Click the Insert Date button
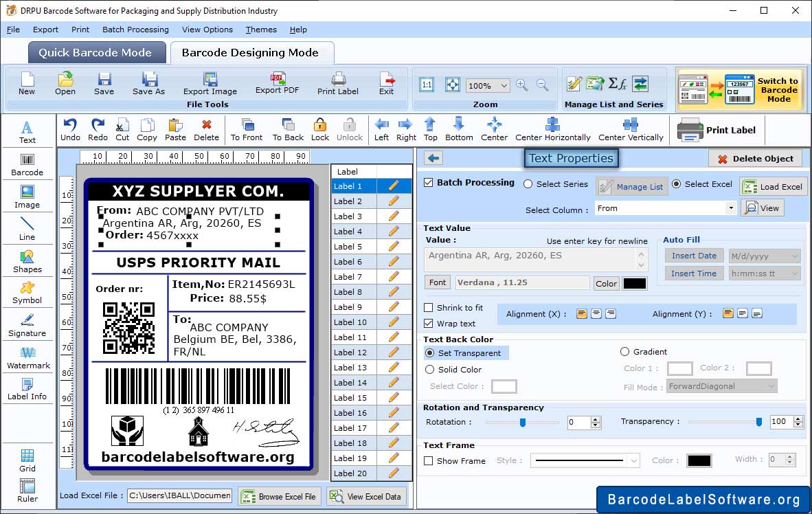Screen dimensions: 812x514 pyautogui.click(x=694, y=256)
